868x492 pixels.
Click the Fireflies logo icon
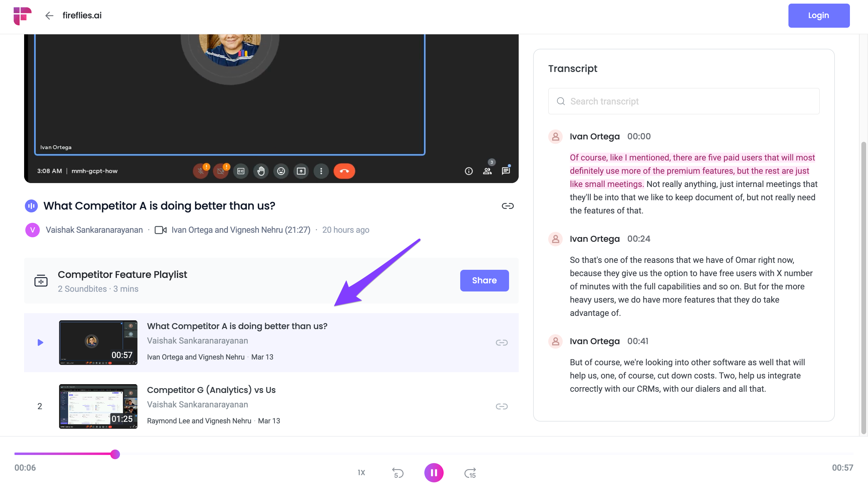coord(22,16)
